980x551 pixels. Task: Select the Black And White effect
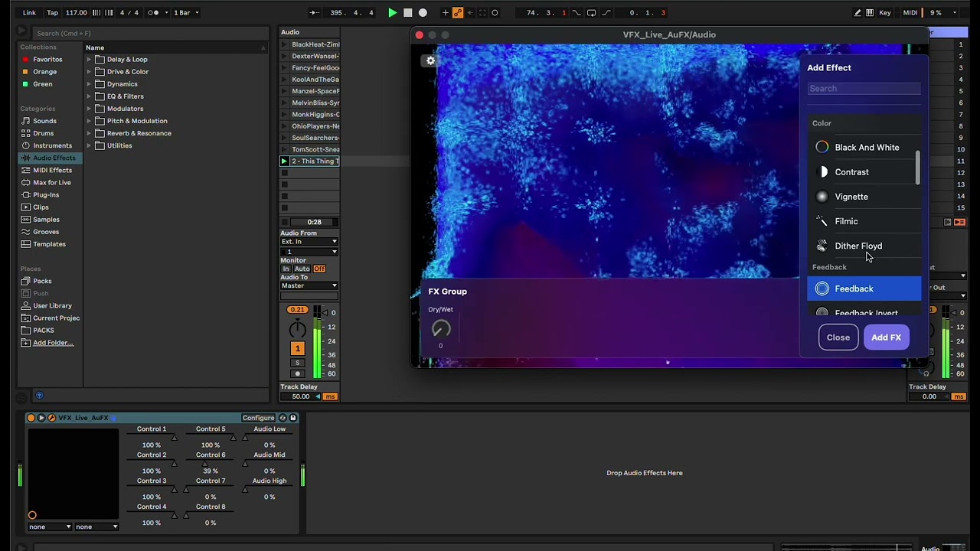863,147
